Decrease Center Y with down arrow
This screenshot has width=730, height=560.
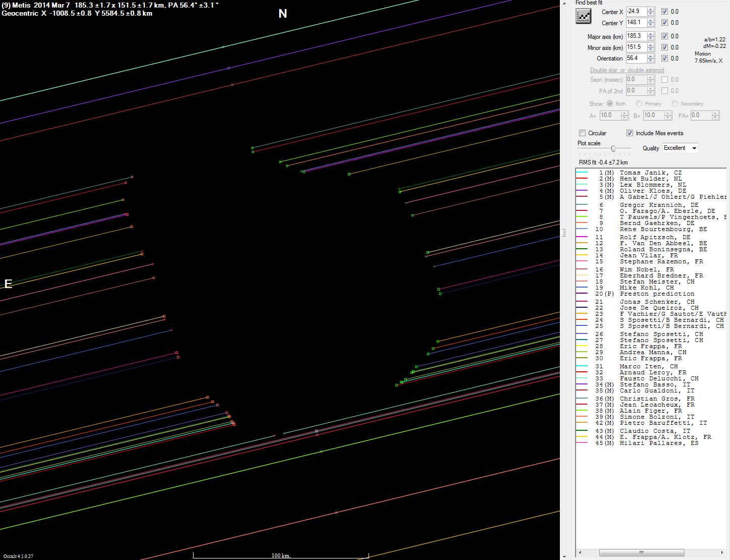(x=651, y=25)
